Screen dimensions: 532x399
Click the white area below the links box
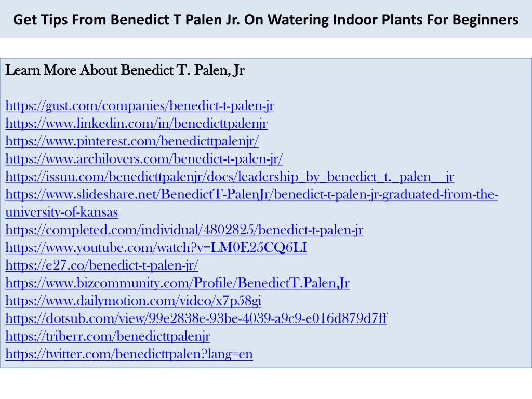[265, 384]
